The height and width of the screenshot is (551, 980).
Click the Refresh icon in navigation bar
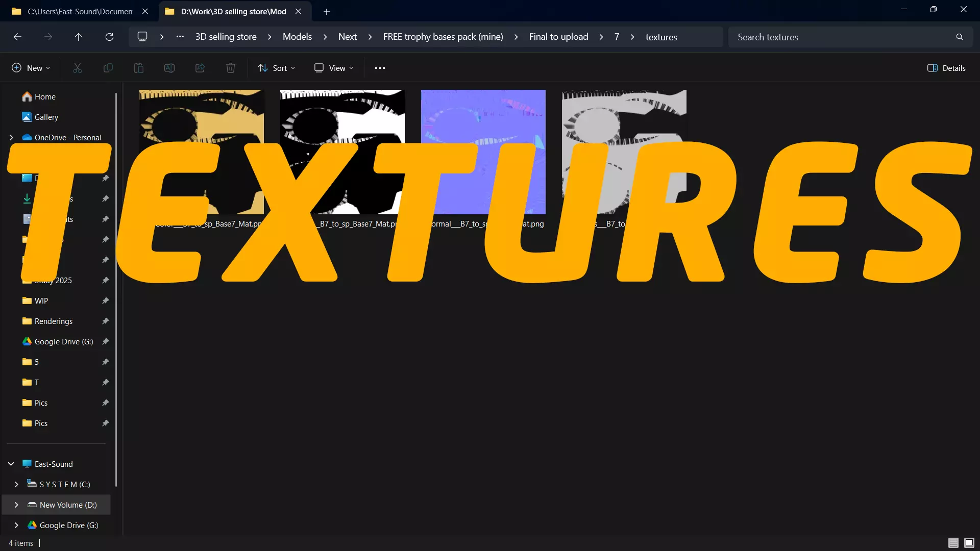[109, 37]
